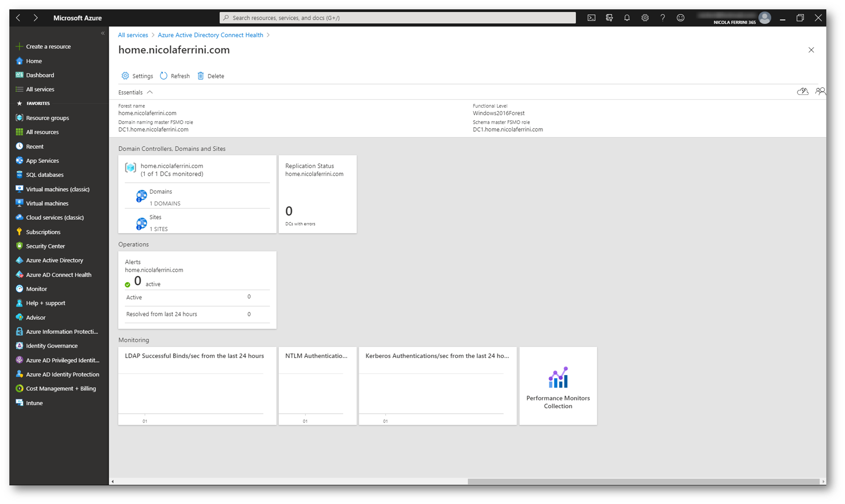The image size is (845, 504).
Task: Click the feedback smiley icon
Action: click(x=680, y=18)
